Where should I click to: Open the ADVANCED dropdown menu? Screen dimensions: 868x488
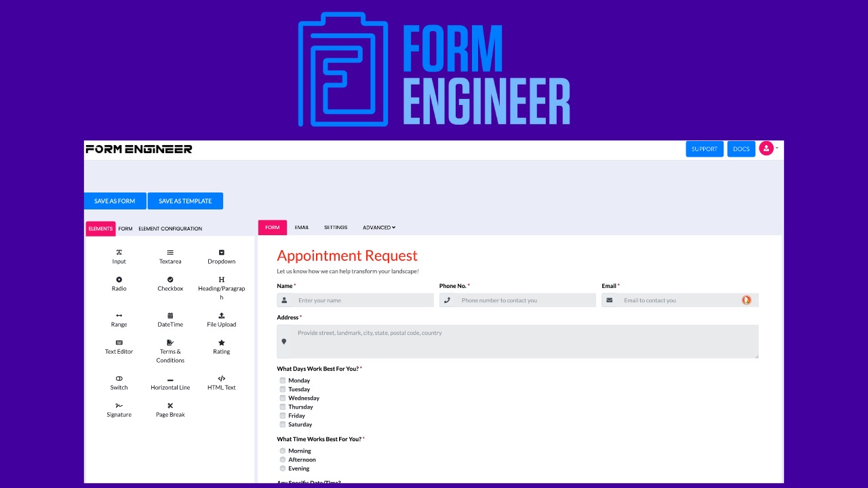[378, 227]
